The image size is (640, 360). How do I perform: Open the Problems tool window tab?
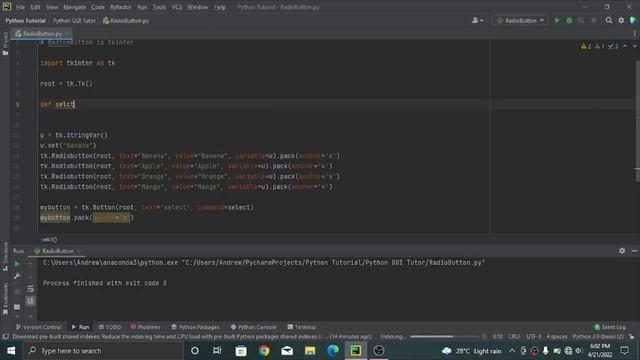(x=145, y=327)
